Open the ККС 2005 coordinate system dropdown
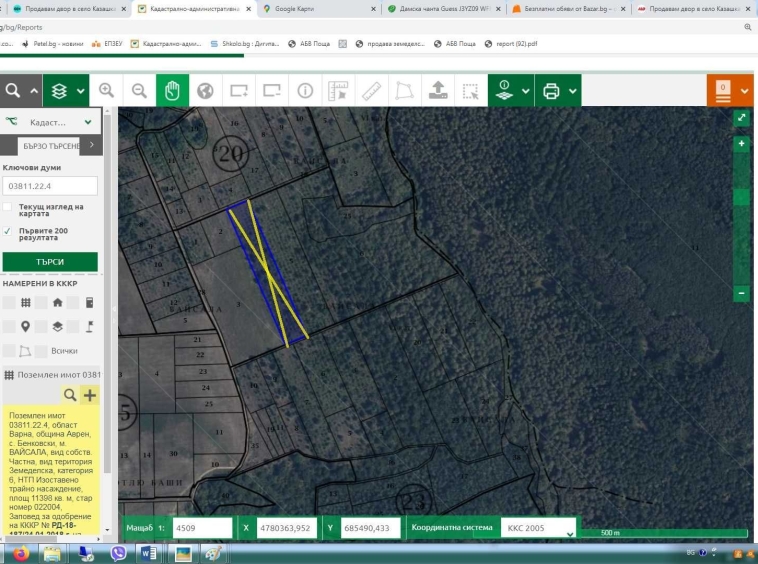758x564 pixels. (x=538, y=528)
